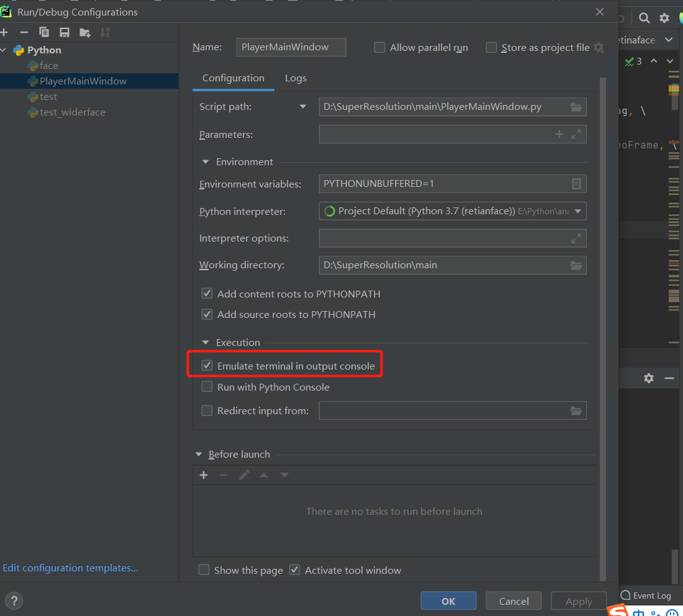Check Allow parallel run

[x=379, y=47]
